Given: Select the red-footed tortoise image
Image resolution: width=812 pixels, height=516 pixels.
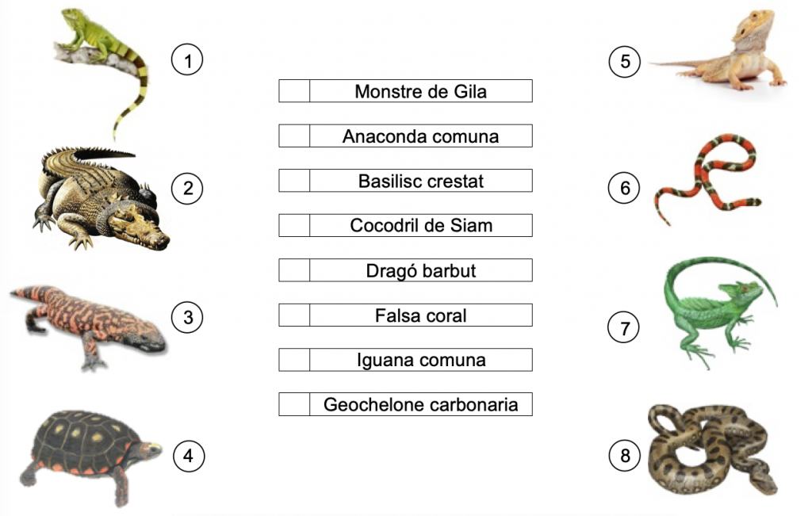Looking at the screenshot, I should coord(90,457).
